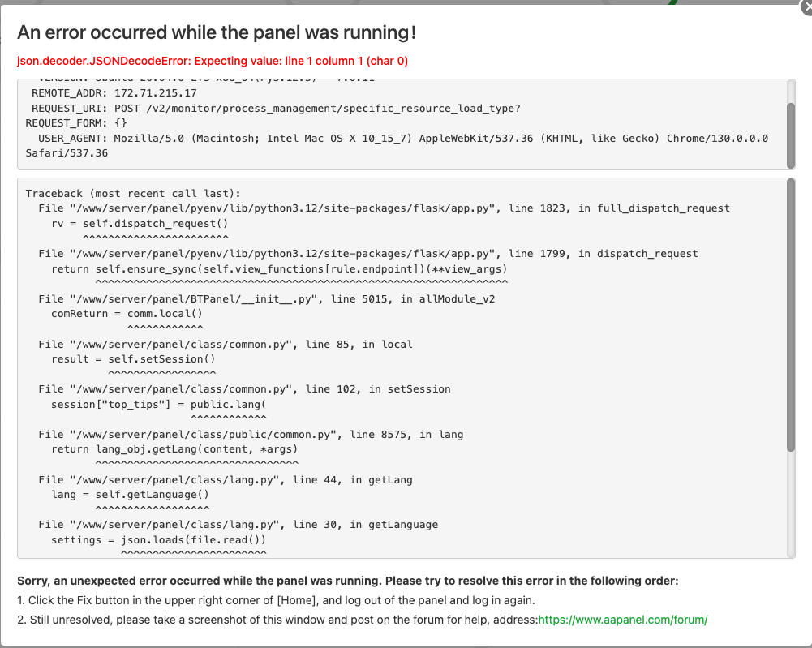Click the flask app.py line 1799 entry
The width and height of the screenshot is (812, 648).
pos(367,254)
